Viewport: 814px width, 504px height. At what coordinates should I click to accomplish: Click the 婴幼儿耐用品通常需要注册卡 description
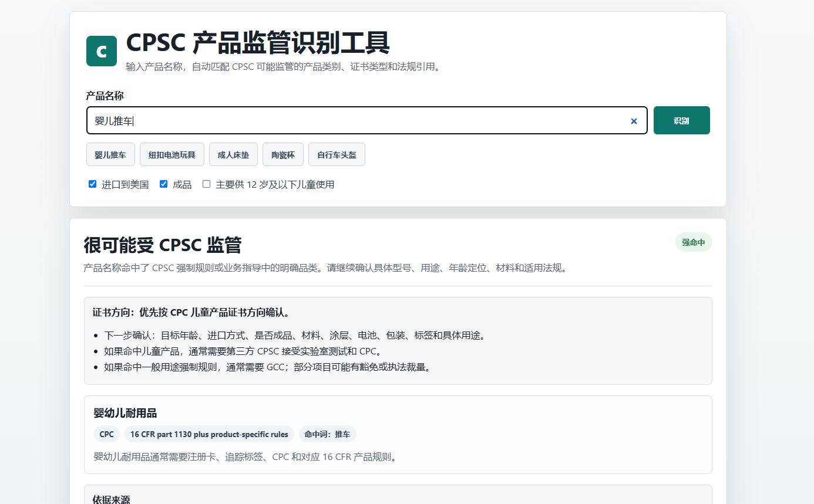point(245,456)
